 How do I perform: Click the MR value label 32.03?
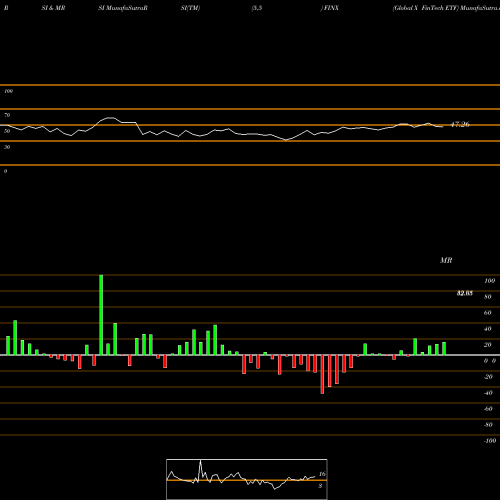coord(465,293)
